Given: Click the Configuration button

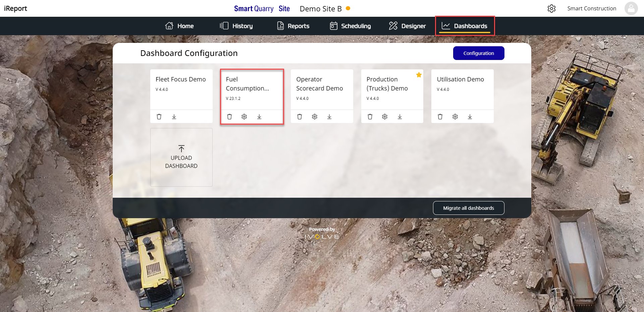Looking at the screenshot, I should (x=479, y=53).
